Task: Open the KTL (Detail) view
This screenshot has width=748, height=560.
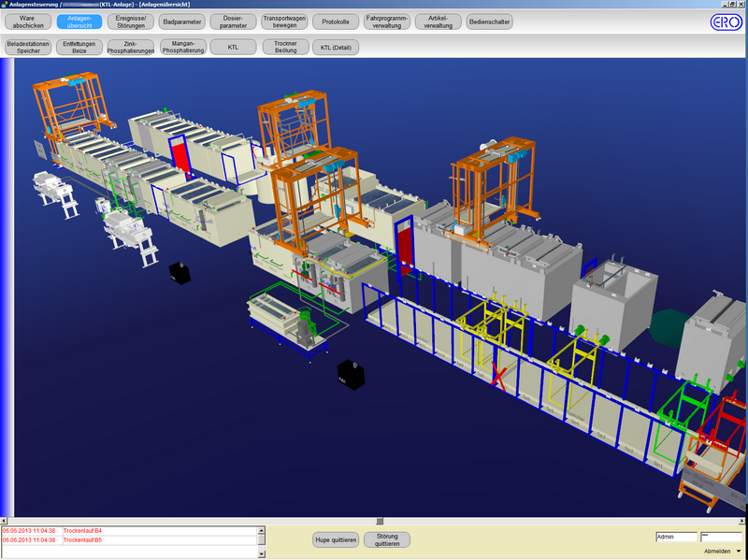Action: tap(336, 47)
